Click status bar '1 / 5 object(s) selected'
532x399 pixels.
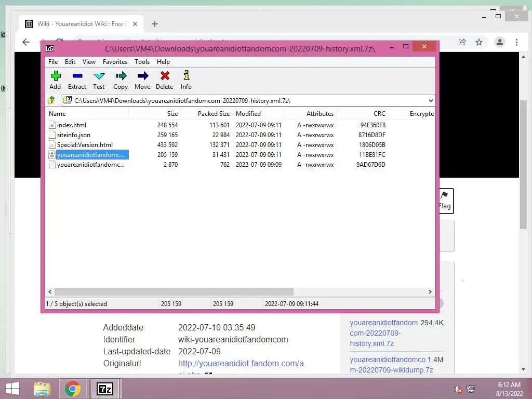tap(76, 303)
